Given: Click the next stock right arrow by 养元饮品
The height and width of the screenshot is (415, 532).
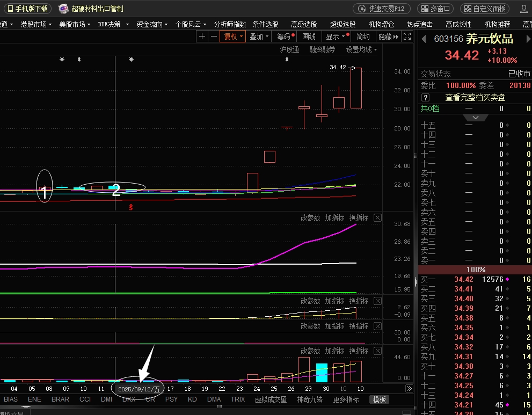Looking at the screenshot, I should click(529, 39).
